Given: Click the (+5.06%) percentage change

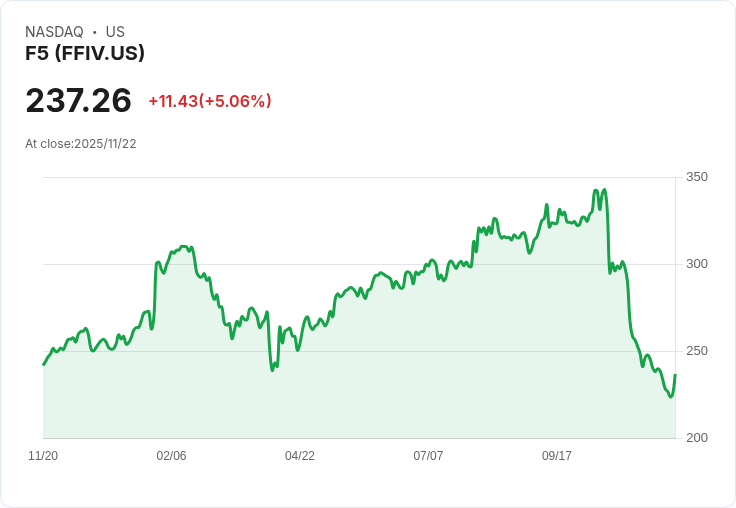Looking at the screenshot, I should coord(235,101).
